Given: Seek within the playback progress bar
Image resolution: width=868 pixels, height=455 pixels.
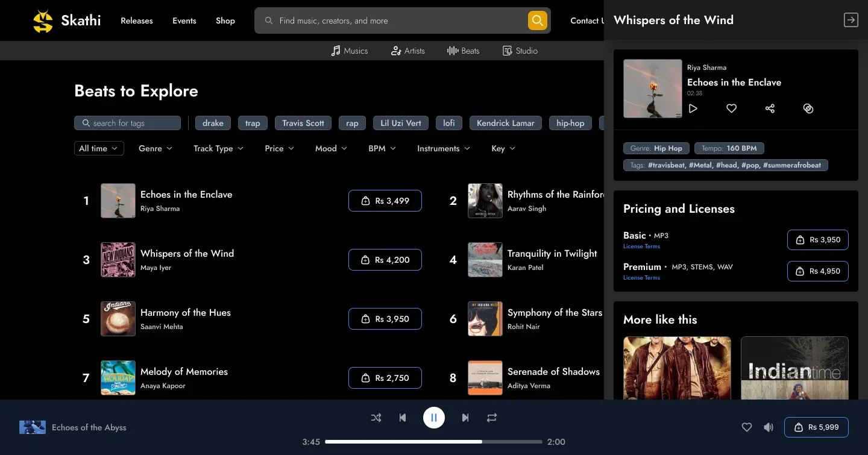Looking at the screenshot, I should [433, 442].
